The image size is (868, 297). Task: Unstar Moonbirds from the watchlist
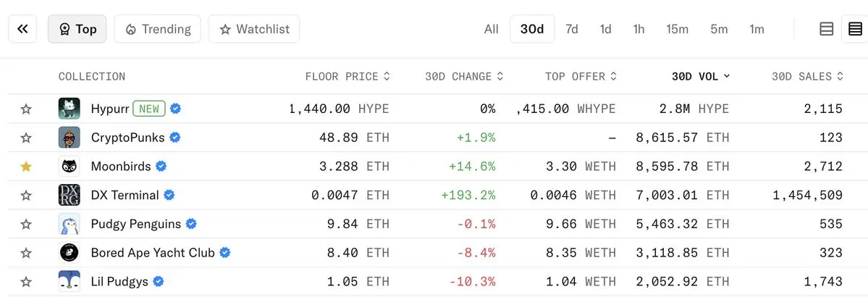(x=26, y=167)
